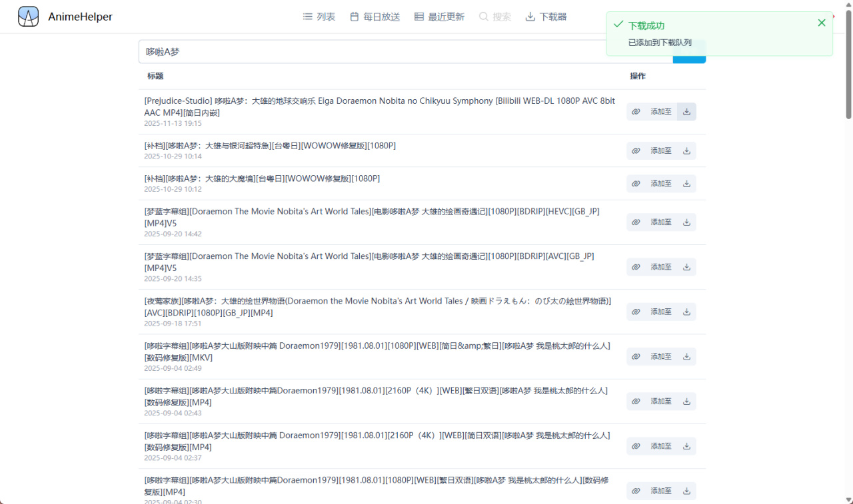Select the [补档] 大雄的大魔境 title
This screenshot has height=504, width=853.
(262, 178)
